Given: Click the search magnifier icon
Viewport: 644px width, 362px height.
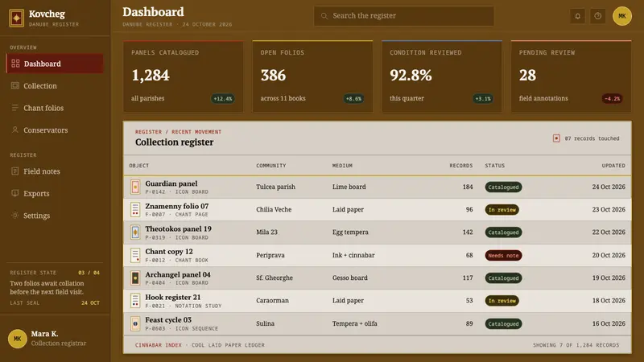Looking at the screenshot, I should tap(324, 16).
